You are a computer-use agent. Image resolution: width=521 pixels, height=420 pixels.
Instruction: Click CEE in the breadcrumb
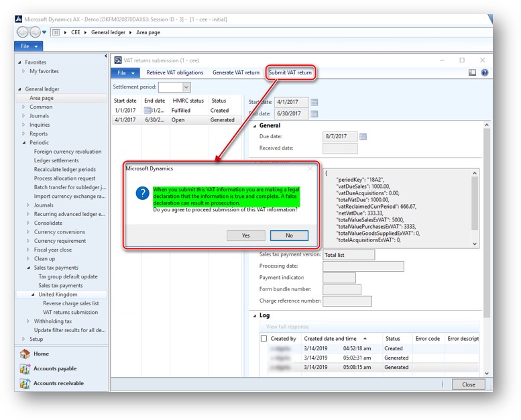[x=76, y=32]
